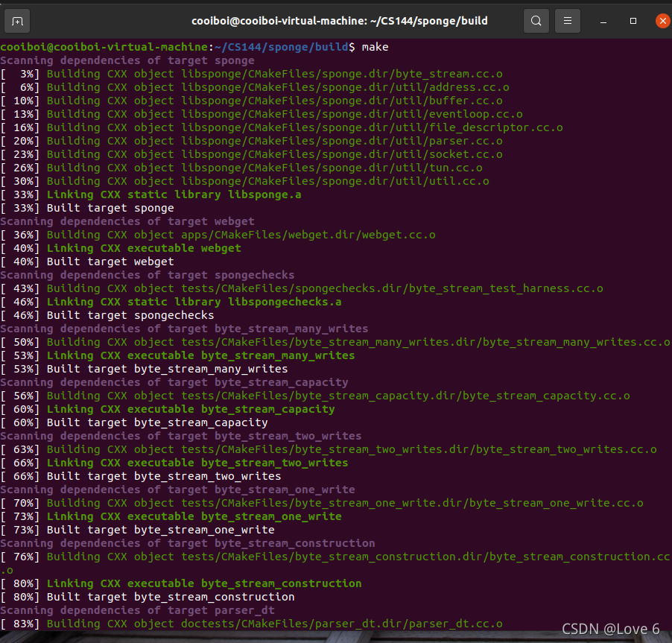Close the terminal with the red X button

(x=663, y=21)
